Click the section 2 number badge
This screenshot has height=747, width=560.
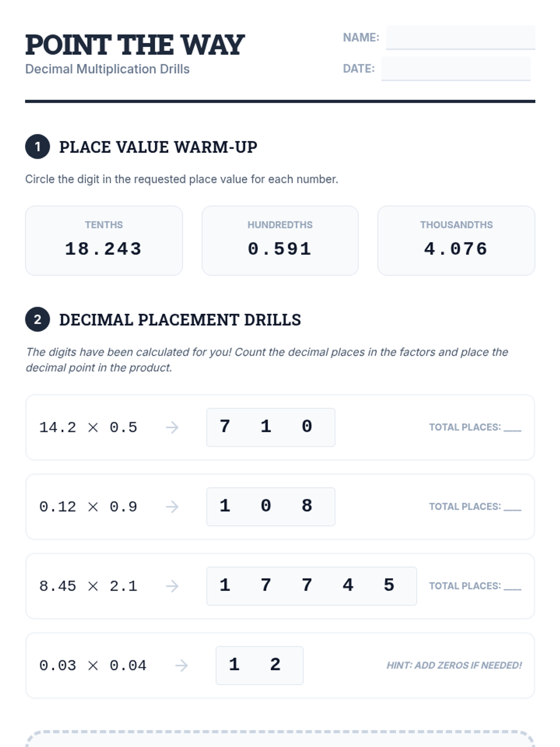tap(37, 319)
